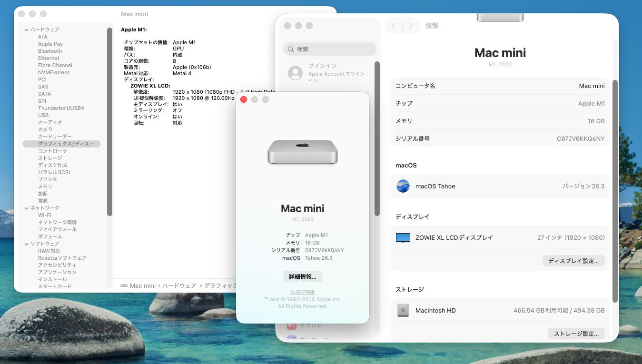Click the Macintosh HD drive icon
642x364 pixels.
[403, 310]
